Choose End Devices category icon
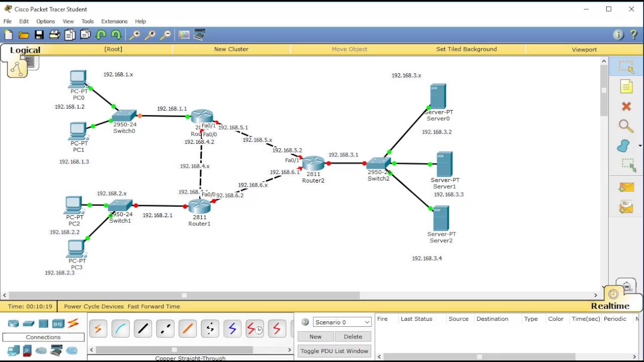The image size is (644, 362). (14, 350)
